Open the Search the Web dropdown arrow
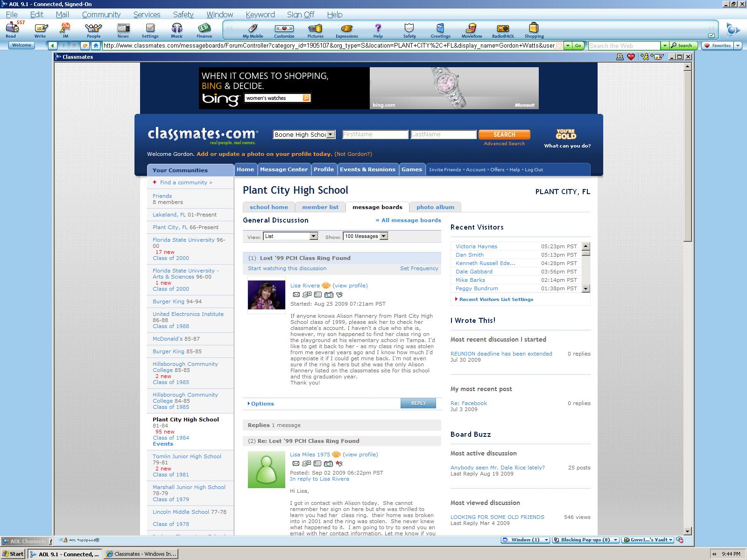The image size is (747, 560). 665,46
